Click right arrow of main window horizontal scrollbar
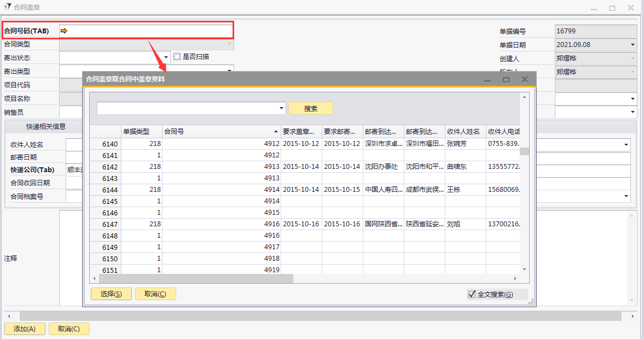This screenshot has height=340, width=644. coord(633,316)
